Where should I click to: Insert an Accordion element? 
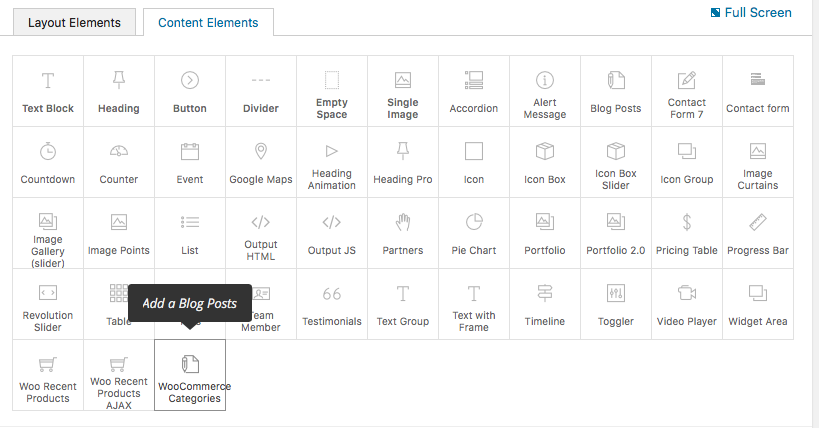click(x=474, y=91)
